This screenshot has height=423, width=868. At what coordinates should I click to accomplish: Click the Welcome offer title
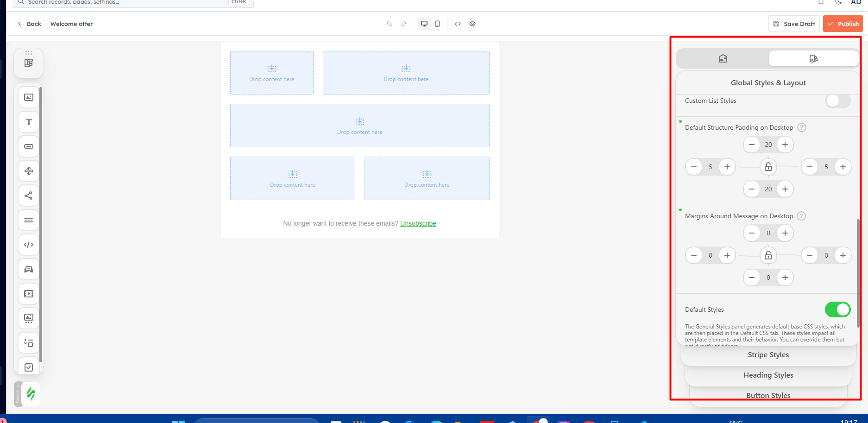(x=71, y=24)
